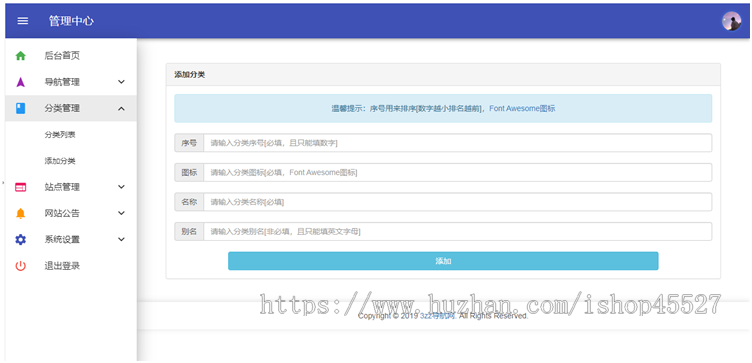Click the 别名 field label

pos(189,232)
